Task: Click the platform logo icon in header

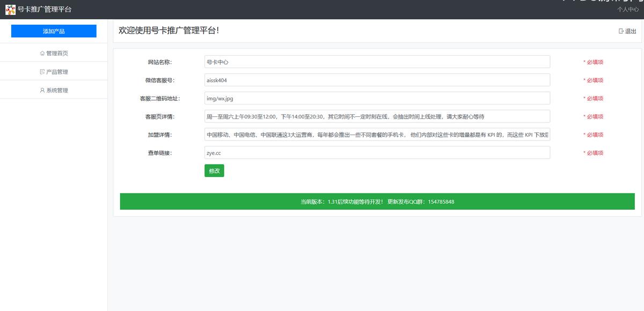Action: pyautogui.click(x=10, y=10)
